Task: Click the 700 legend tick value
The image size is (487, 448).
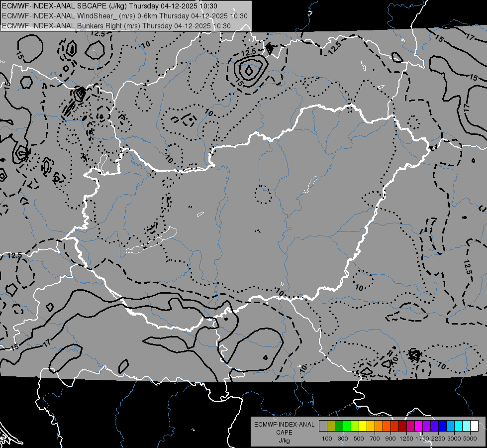Action: [375, 439]
